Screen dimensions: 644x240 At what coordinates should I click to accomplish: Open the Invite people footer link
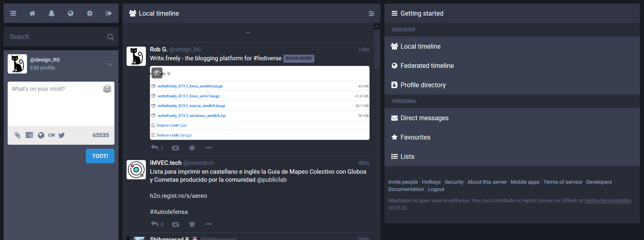403,182
